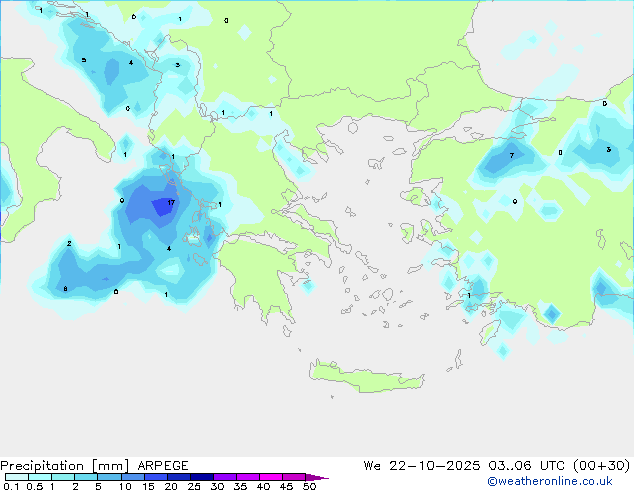Click the '17' precipitation value on map
Screen dimensions: 634x490
click(x=171, y=203)
